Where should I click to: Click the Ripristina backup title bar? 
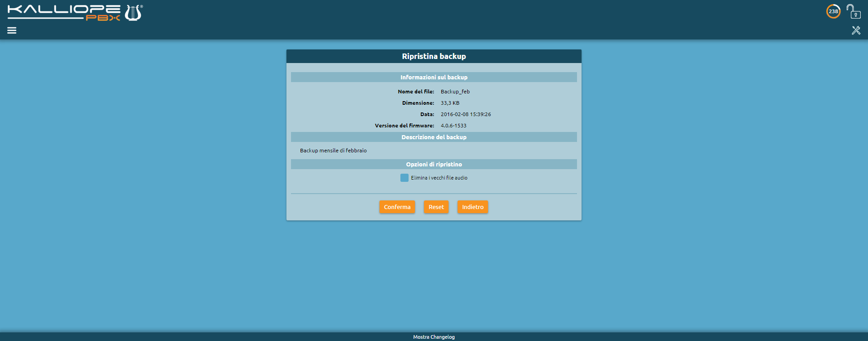click(434, 56)
